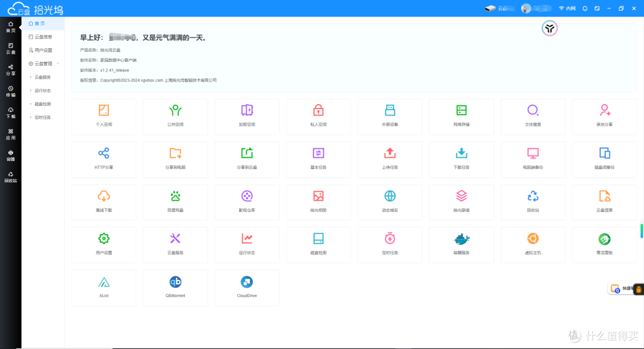Click the notification bell icon

(585, 8)
